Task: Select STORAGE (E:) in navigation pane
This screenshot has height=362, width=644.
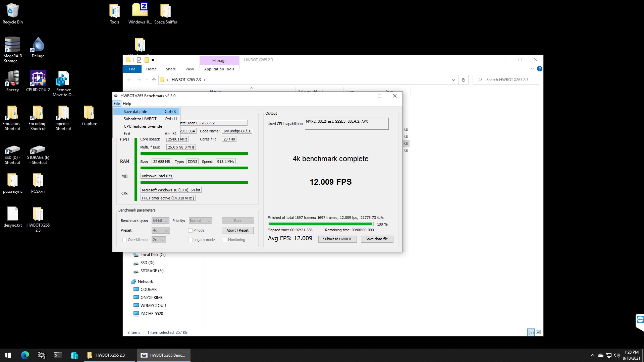Action: pos(152,271)
